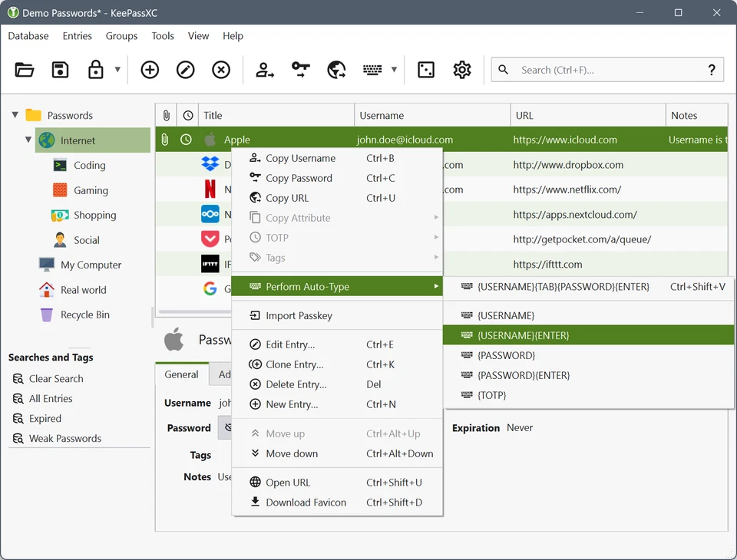Copy the username with the toolbar icon
The image size is (737, 560).
263,69
